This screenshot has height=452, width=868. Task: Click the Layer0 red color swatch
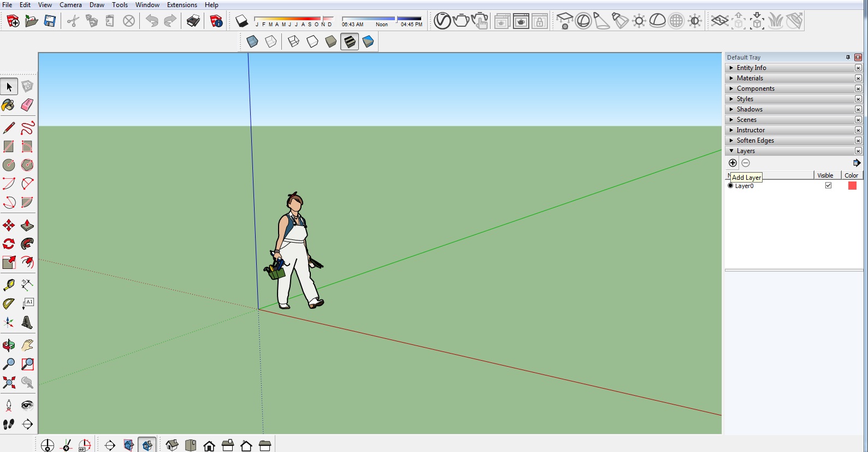pyautogui.click(x=852, y=186)
